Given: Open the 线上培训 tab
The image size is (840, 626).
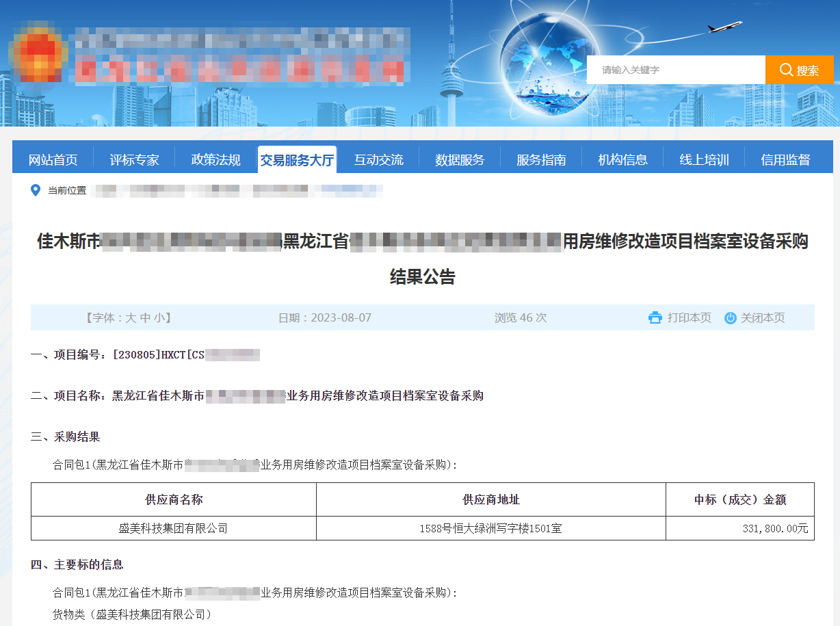Looking at the screenshot, I should 704,160.
